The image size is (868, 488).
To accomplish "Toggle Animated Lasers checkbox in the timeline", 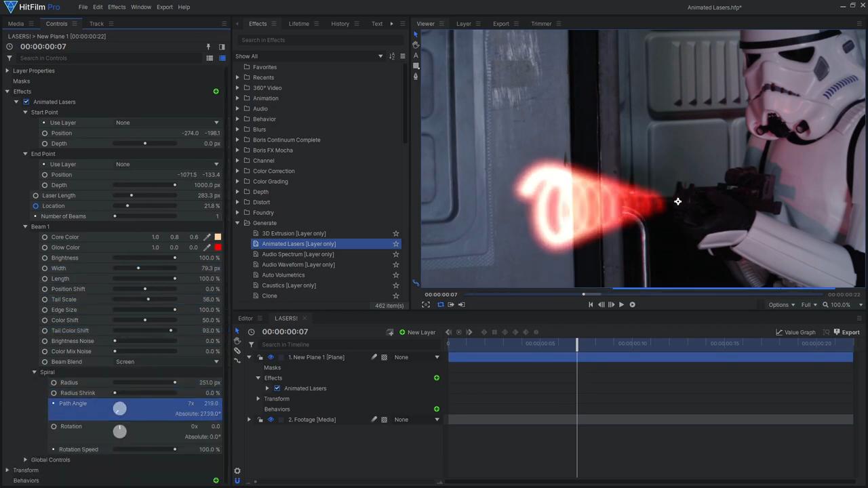I will [x=277, y=388].
